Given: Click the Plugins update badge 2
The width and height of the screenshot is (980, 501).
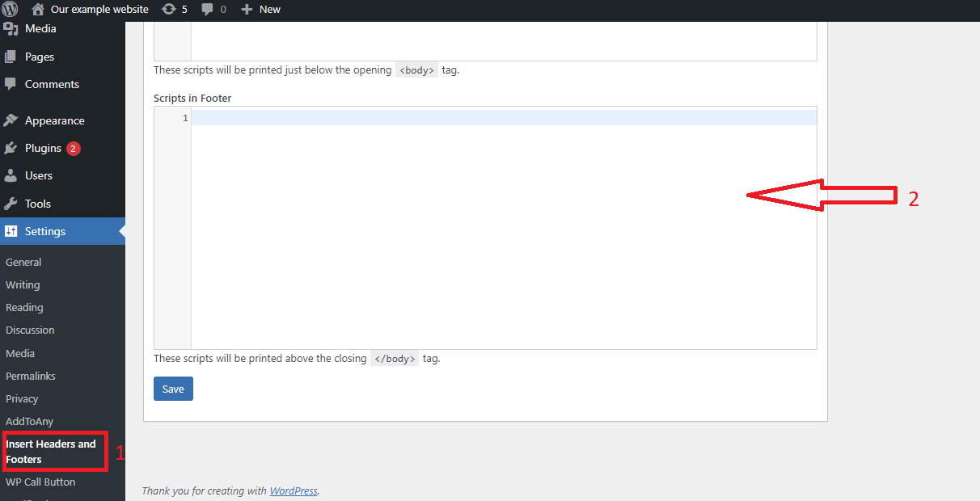Looking at the screenshot, I should (x=74, y=149).
